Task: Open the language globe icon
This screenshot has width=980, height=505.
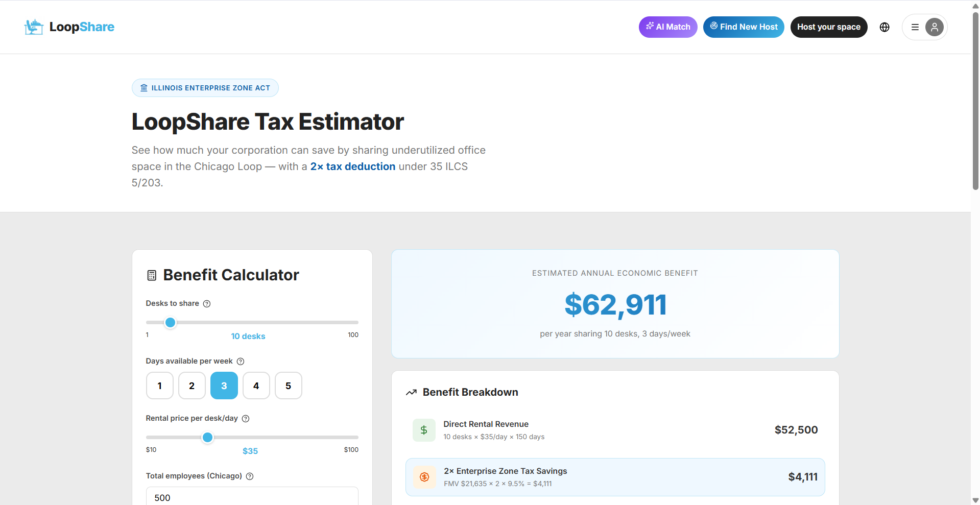Action: 885,27
